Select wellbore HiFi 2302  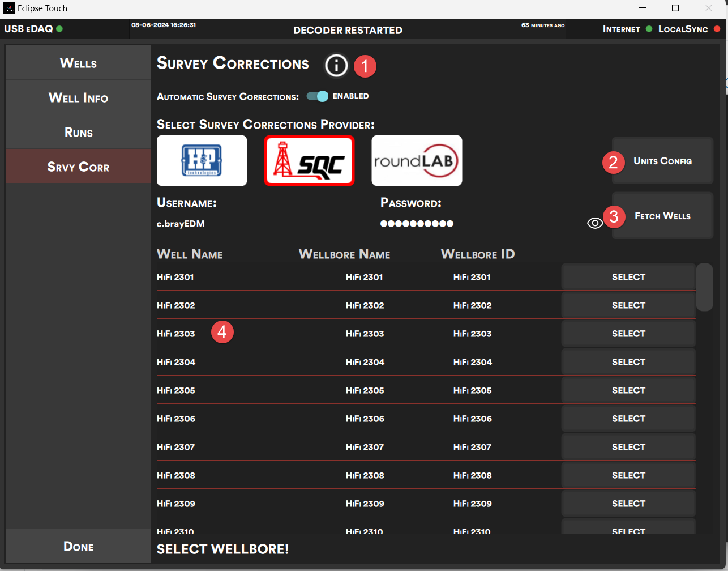[628, 305]
